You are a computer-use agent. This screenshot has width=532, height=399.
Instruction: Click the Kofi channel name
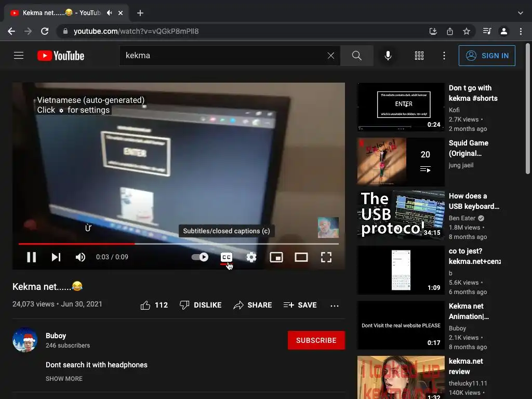click(x=454, y=110)
